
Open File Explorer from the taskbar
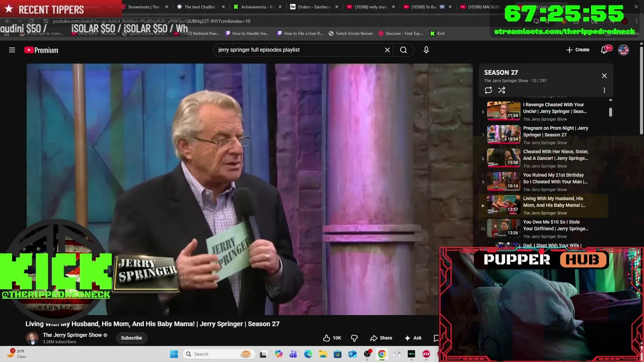coord(323,354)
